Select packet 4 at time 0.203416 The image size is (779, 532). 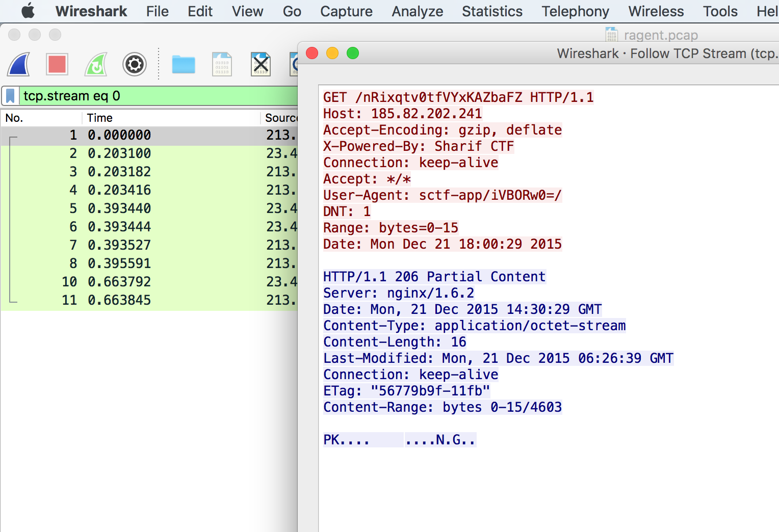pyautogui.click(x=149, y=190)
